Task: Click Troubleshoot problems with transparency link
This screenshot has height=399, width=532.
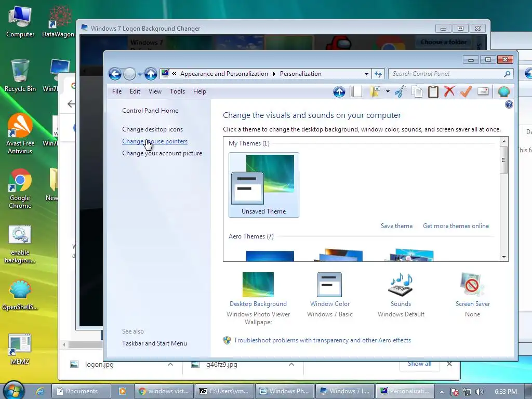Action: 322,340
